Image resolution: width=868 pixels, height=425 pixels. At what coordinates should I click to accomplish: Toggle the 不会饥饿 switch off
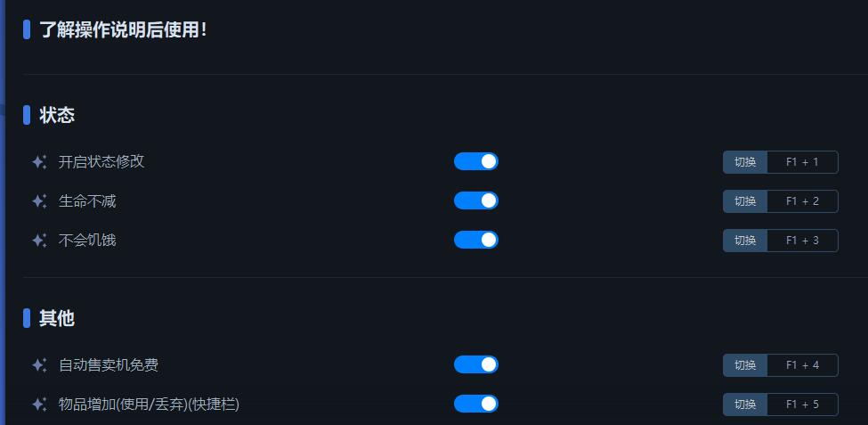(476, 240)
